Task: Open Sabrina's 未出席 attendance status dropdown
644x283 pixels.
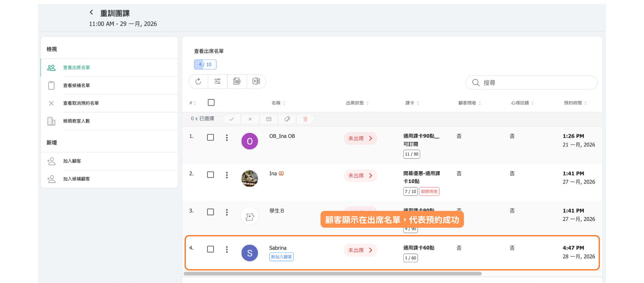Action: click(360, 250)
